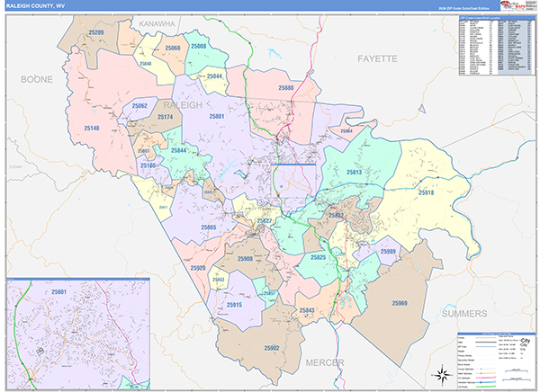Select ZIP code 25801 in inset map
Screen dimensions: 540x392
point(58,292)
